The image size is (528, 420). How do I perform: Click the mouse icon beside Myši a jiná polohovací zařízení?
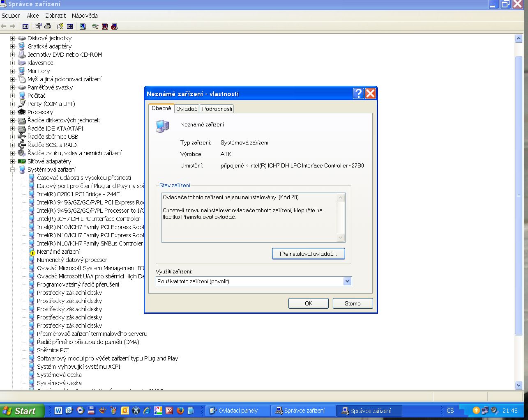tap(22, 79)
